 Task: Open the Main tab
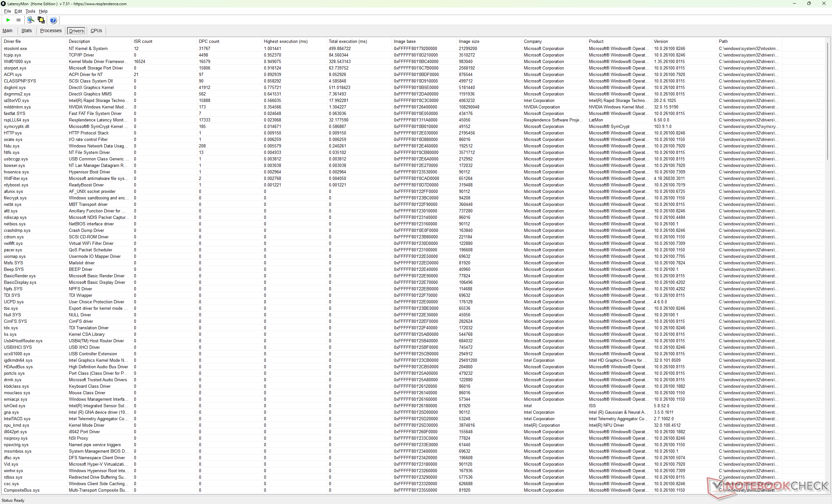tap(7, 31)
